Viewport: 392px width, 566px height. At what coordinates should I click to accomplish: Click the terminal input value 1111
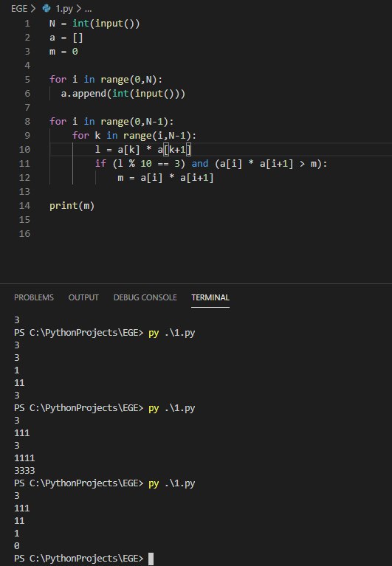(x=24, y=458)
